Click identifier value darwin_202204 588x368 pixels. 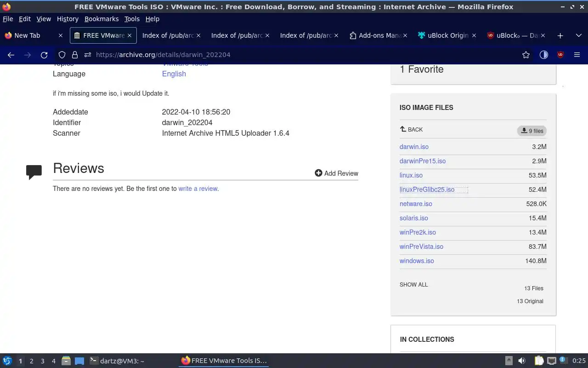pos(187,122)
